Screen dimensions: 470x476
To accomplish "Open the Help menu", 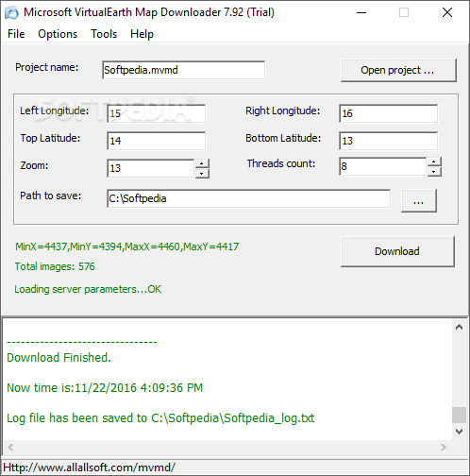I will pos(142,34).
